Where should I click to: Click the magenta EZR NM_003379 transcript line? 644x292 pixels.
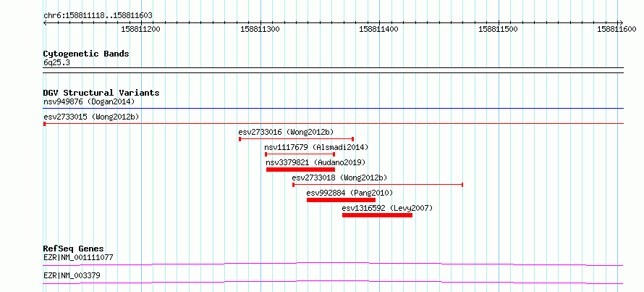click(x=333, y=282)
